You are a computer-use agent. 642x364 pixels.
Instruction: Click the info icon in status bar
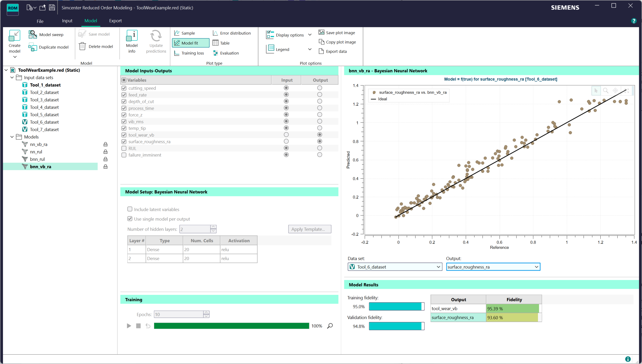point(628,359)
